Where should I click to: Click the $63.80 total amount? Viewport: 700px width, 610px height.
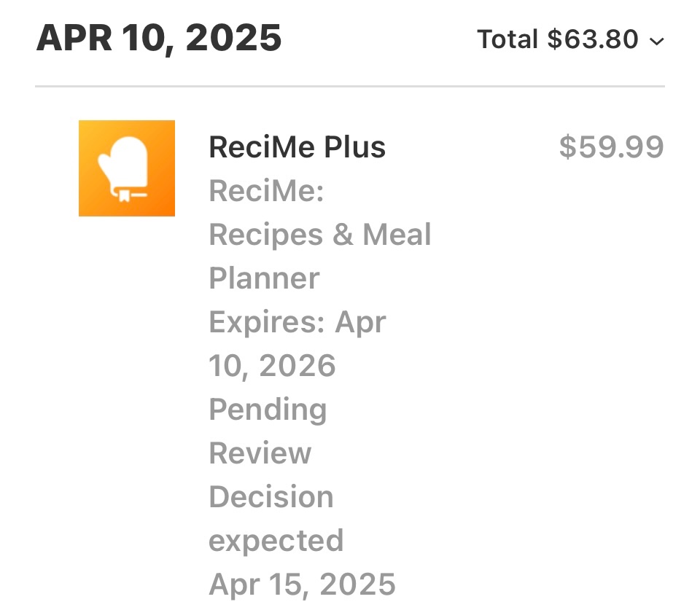point(594,39)
